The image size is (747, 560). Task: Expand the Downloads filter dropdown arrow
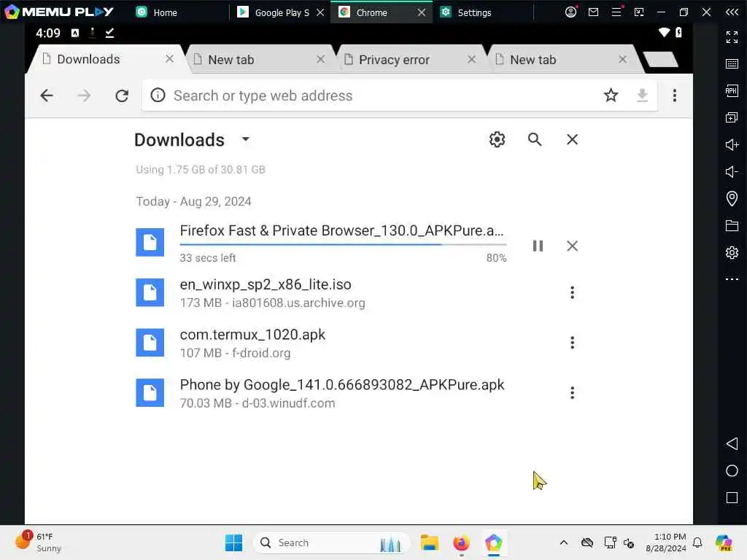pyautogui.click(x=245, y=139)
